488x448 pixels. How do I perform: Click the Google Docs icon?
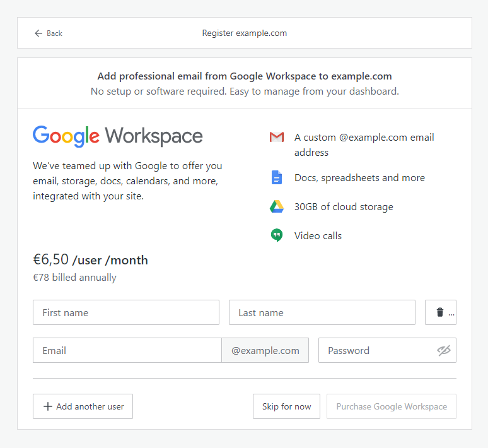click(x=277, y=177)
